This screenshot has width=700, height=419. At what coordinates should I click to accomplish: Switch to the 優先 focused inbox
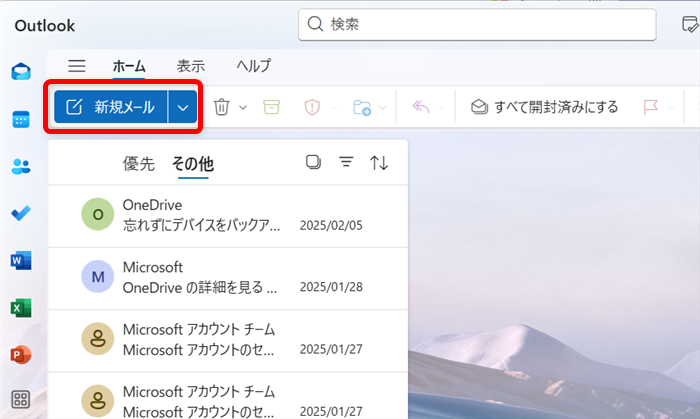[x=139, y=164]
